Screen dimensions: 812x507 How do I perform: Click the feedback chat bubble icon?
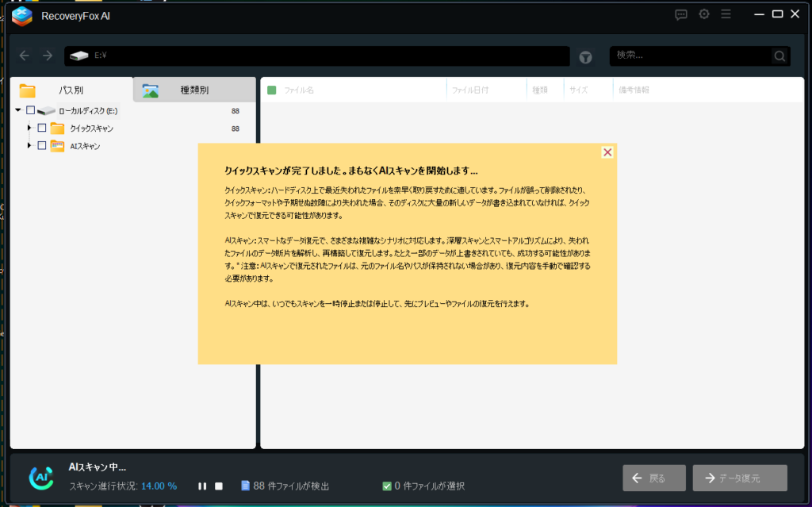coord(680,14)
